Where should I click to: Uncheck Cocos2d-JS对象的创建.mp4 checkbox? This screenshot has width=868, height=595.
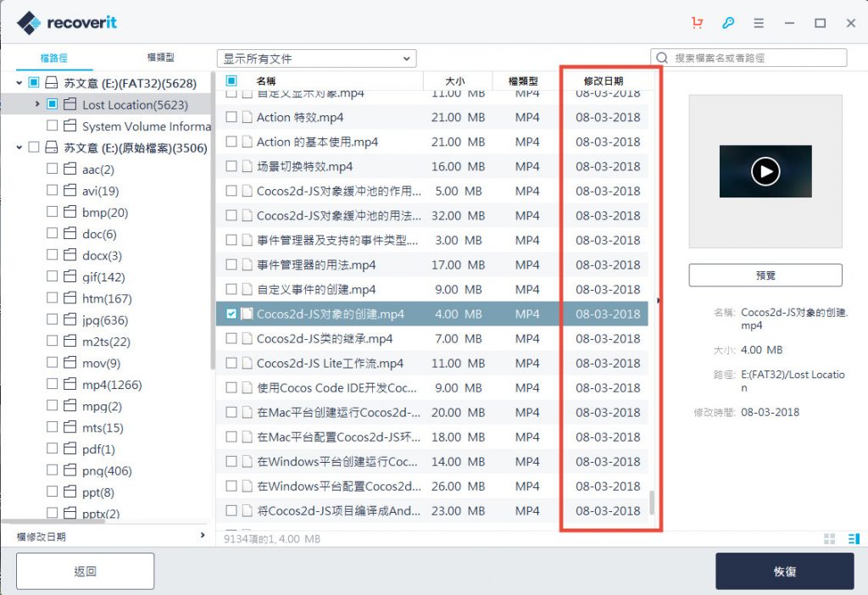pyautogui.click(x=231, y=314)
